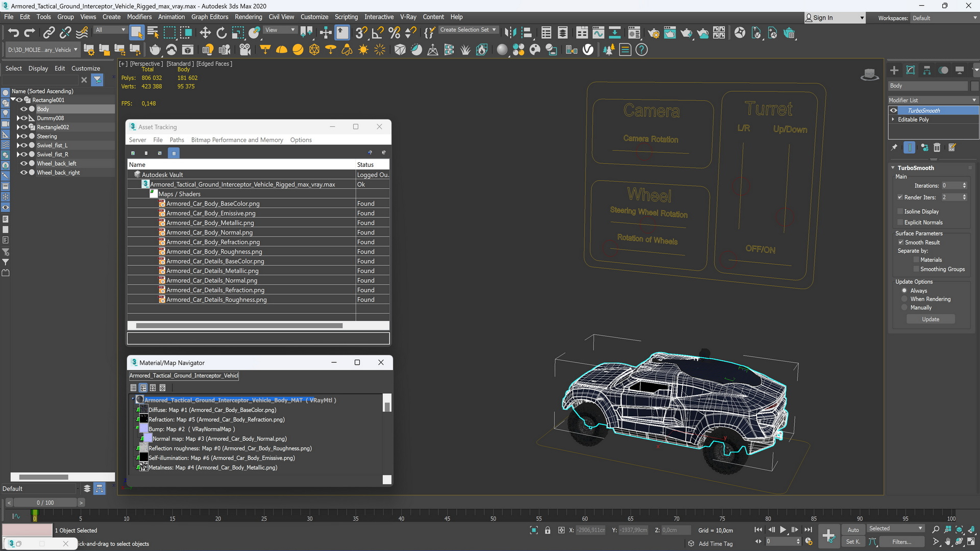980x551 pixels.
Task: Click Remove Modifier trash icon
Action: point(937,147)
